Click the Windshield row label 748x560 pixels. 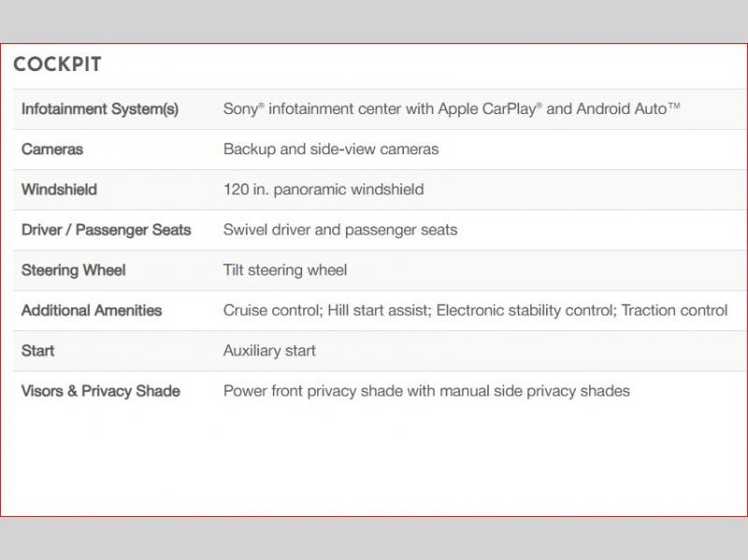coord(59,190)
